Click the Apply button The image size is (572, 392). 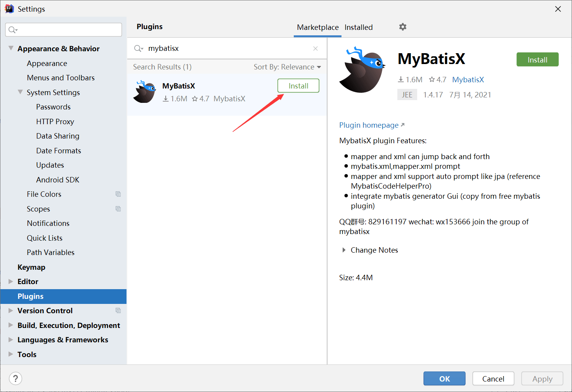tap(542, 379)
